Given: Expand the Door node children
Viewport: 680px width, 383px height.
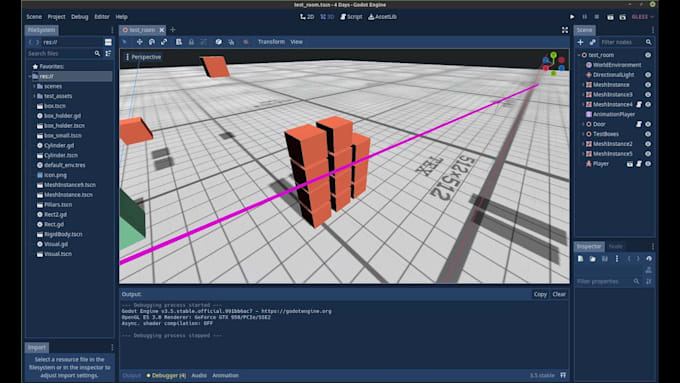Looking at the screenshot, I should [x=583, y=124].
